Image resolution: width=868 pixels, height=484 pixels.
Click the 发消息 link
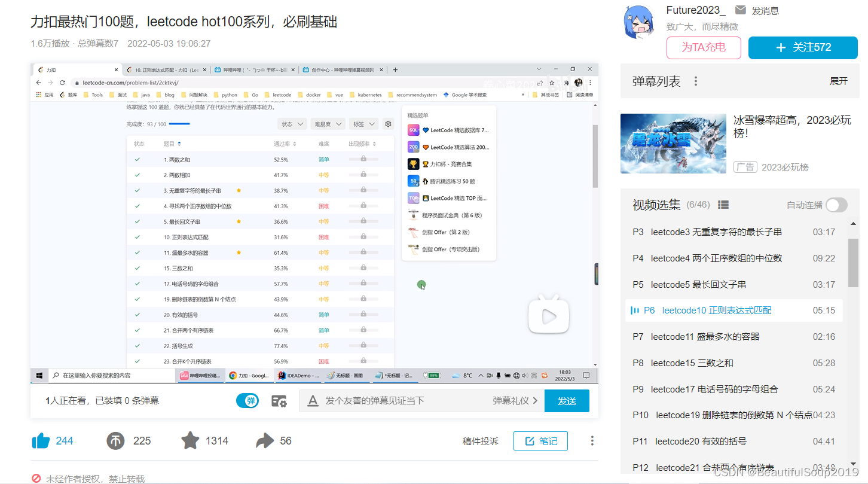[x=765, y=11]
